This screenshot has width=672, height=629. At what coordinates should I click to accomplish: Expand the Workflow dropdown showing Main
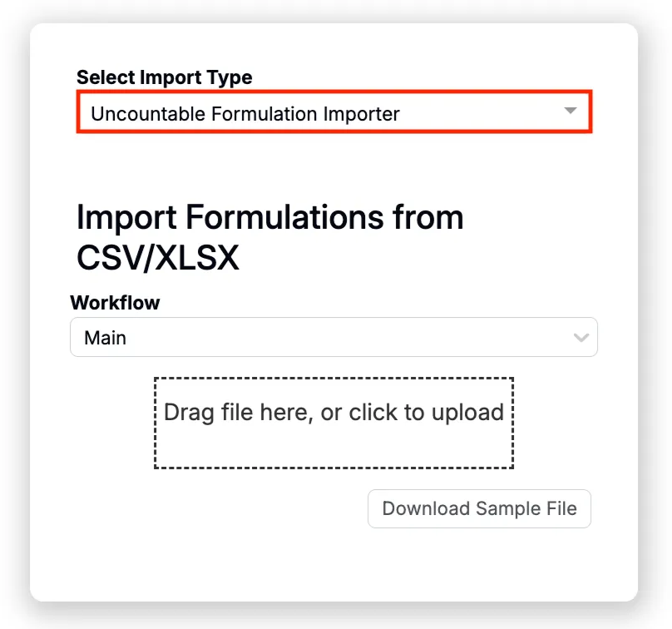click(x=334, y=338)
